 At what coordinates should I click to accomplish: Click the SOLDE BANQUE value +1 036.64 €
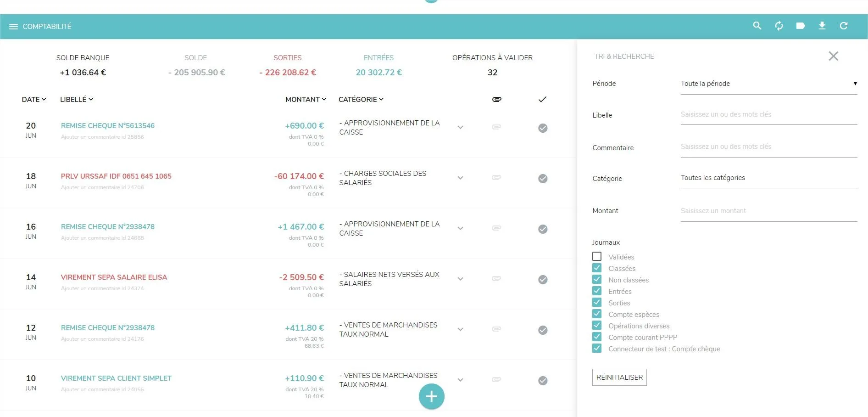[83, 73]
